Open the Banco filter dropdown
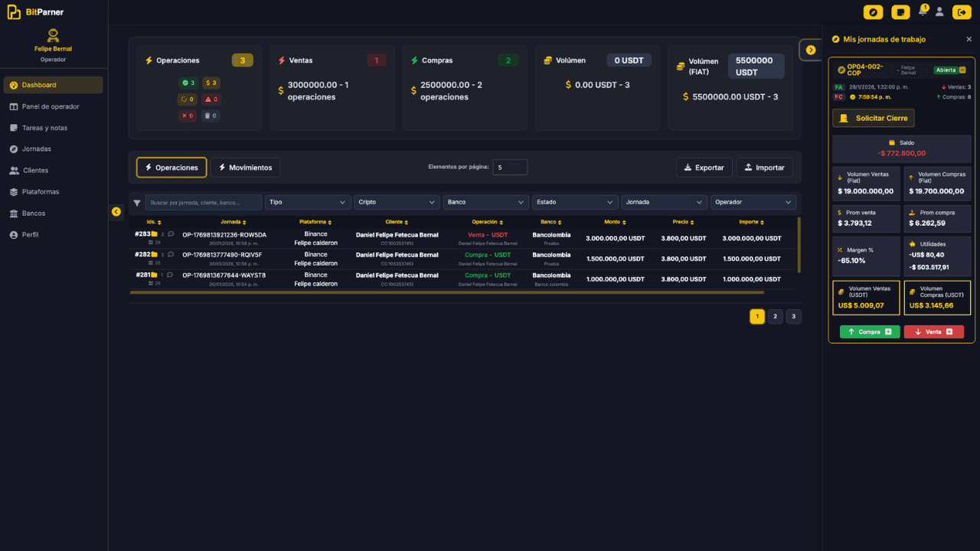 pyautogui.click(x=486, y=203)
